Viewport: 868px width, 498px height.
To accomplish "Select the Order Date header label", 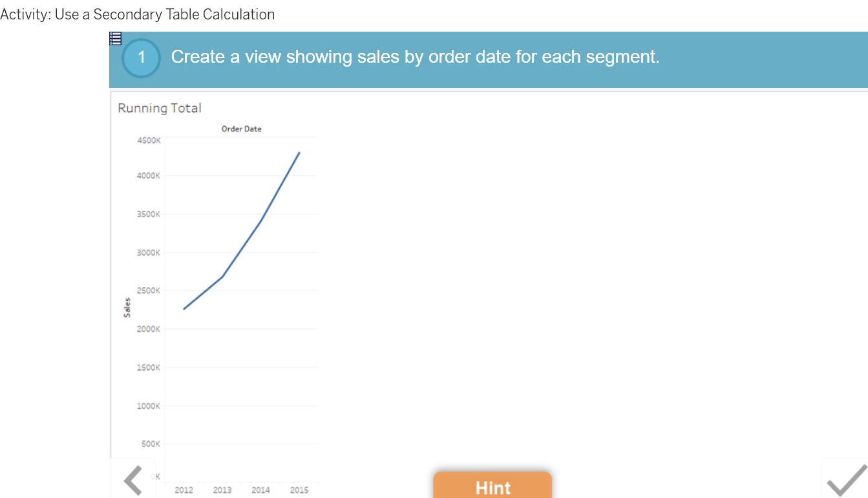I will coord(242,129).
